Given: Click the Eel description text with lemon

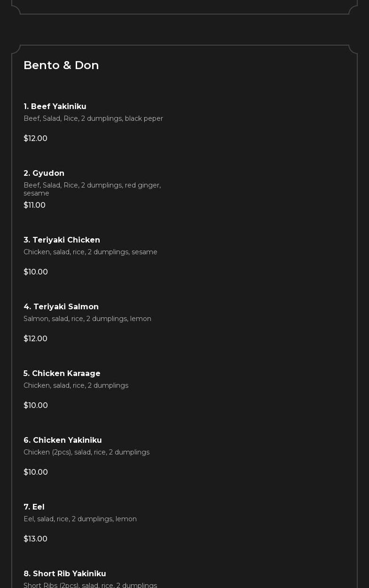Looking at the screenshot, I should (80, 519).
